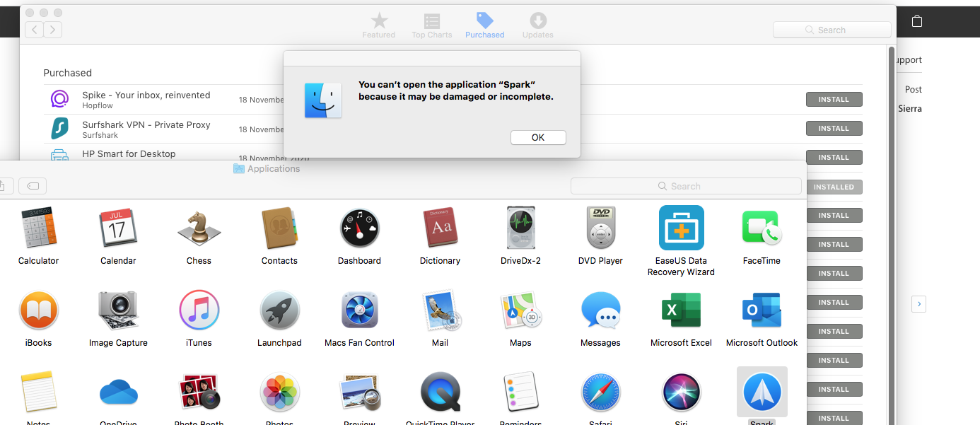The height and width of the screenshot is (425, 980).
Task: Launch the Spark app icon
Action: (x=762, y=391)
